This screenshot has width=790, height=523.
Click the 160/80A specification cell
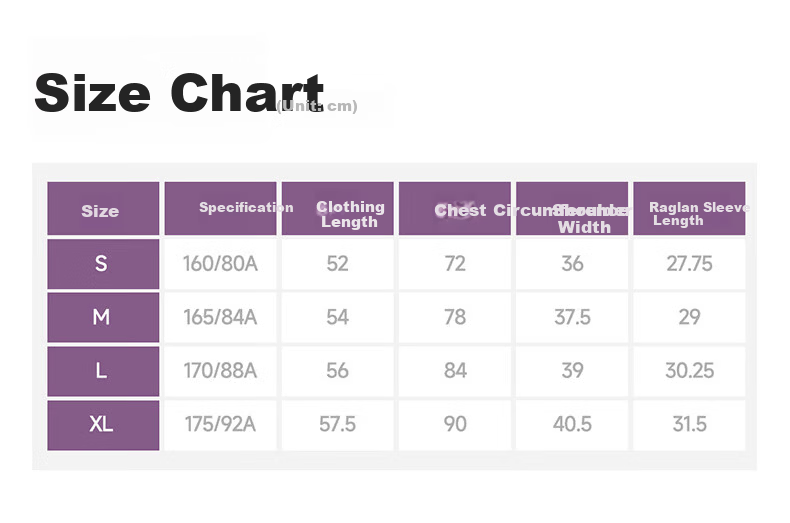click(221, 264)
